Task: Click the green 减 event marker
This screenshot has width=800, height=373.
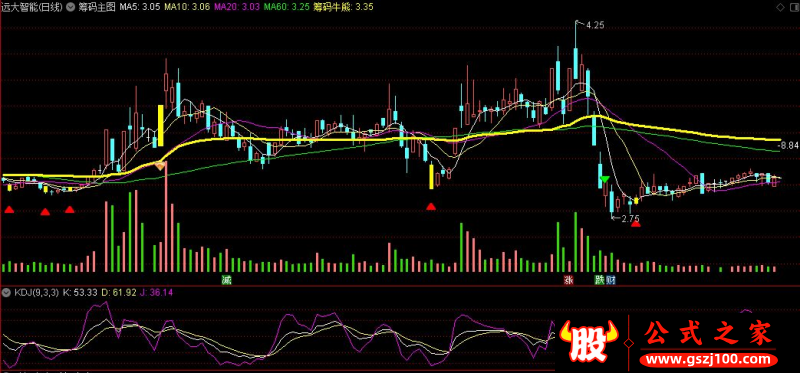Action: pos(227,279)
